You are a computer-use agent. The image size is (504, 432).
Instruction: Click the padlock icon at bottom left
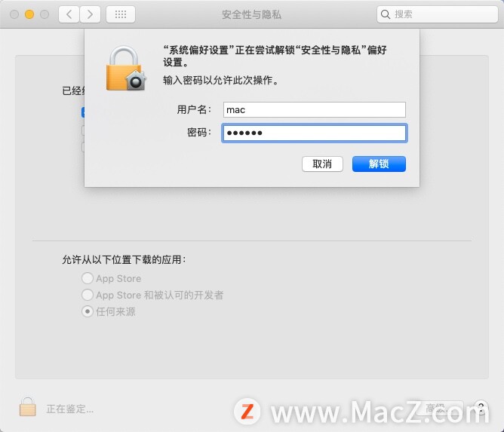(28, 406)
